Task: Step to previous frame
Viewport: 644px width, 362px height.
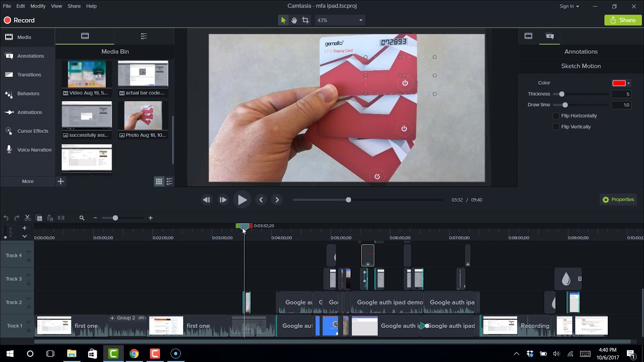Action: pyautogui.click(x=206, y=200)
